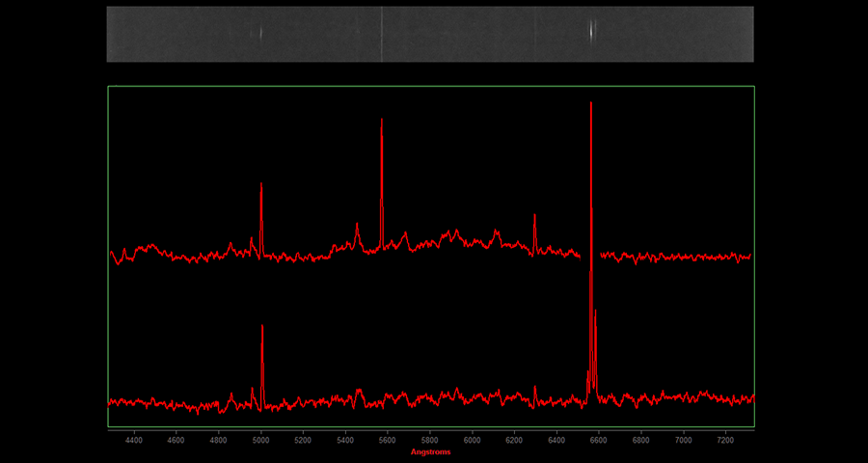Select the upper spectrum peak near 5600 Angstroms
The height and width of the screenshot is (463, 868).
[382, 120]
